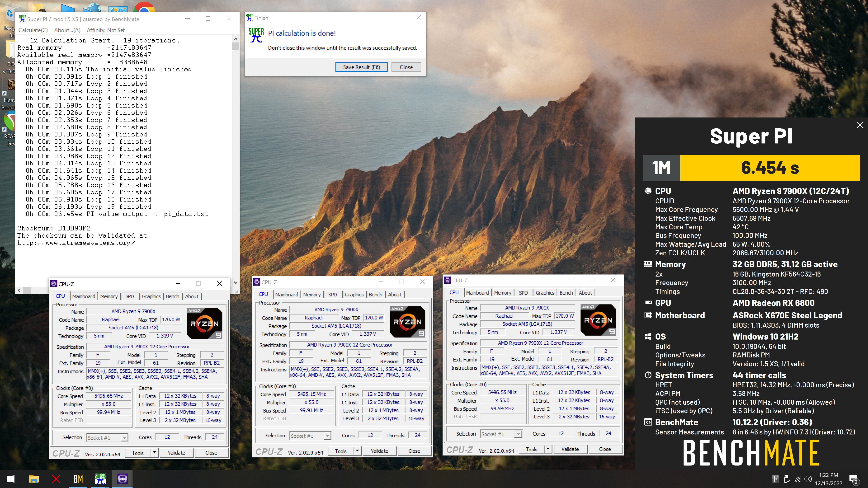
Task: Open About tab in rightmost CPU-Z
Action: (x=585, y=293)
